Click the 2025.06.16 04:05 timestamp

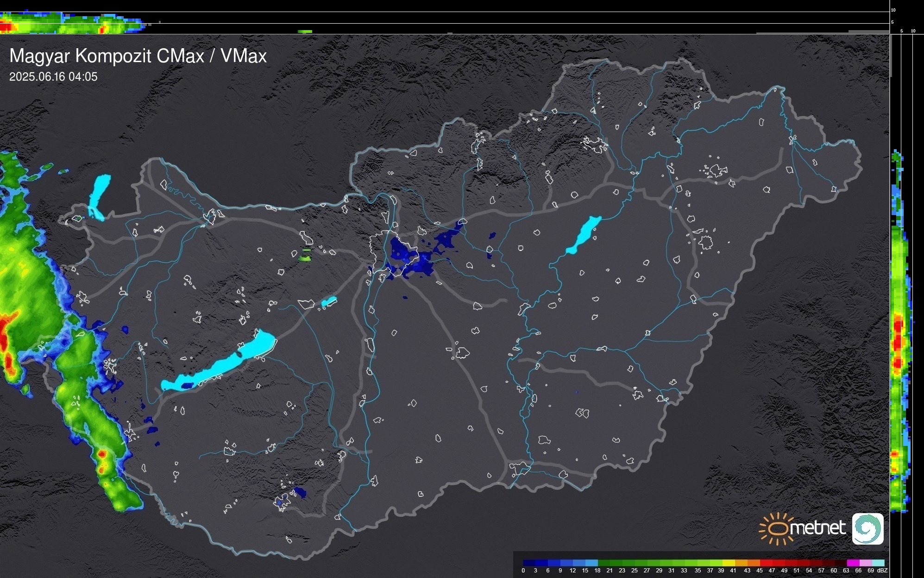[53, 76]
